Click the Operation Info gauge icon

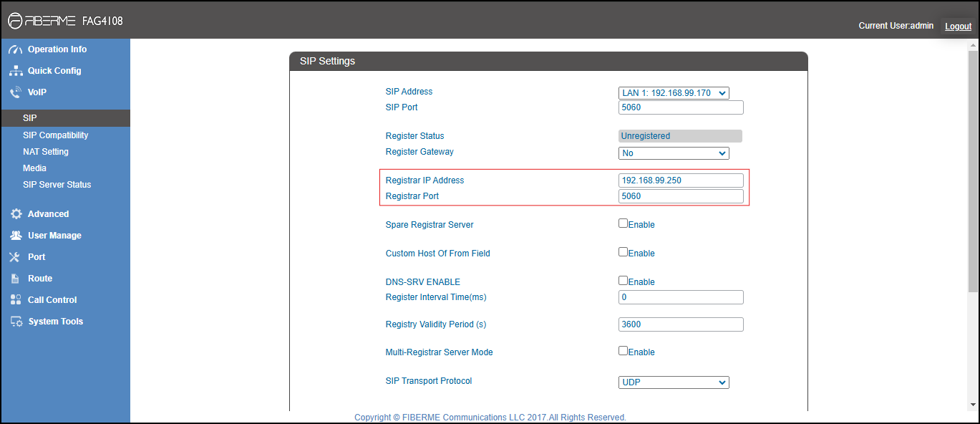pyautogui.click(x=16, y=49)
